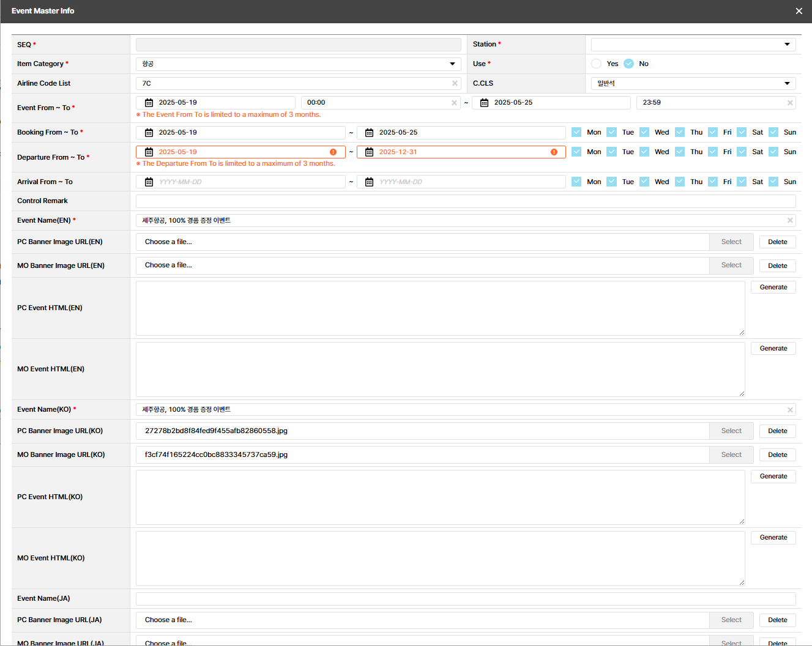Clear the Event From time 00:00

click(454, 103)
